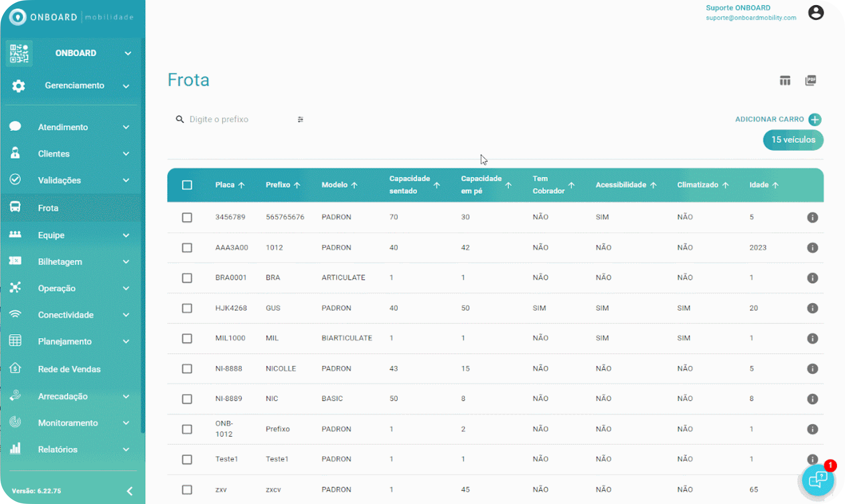The image size is (845, 504).
Task: Select all vehicles with header checkbox
Action: point(187,185)
